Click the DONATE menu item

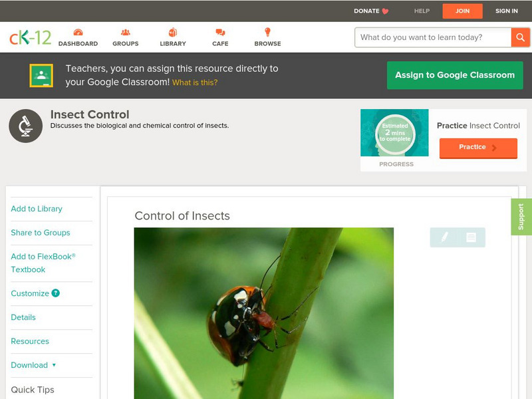coord(368,11)
